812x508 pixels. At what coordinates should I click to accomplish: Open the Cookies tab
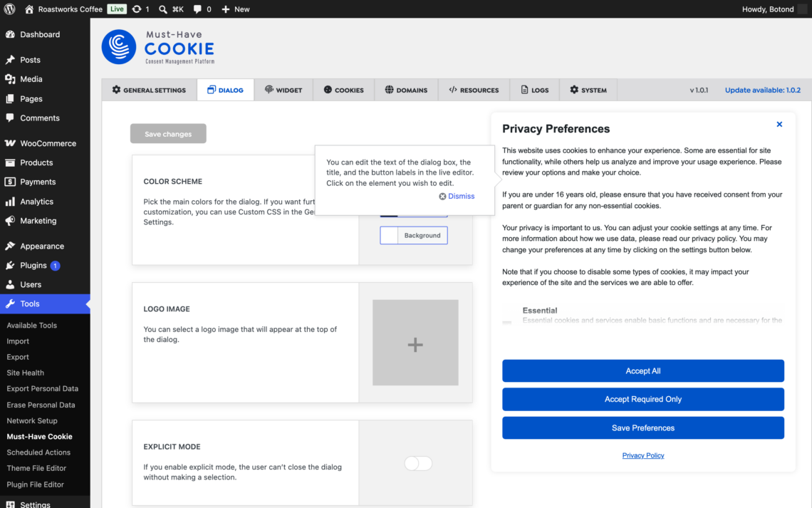pyautogui.click(x=344, y=90)
